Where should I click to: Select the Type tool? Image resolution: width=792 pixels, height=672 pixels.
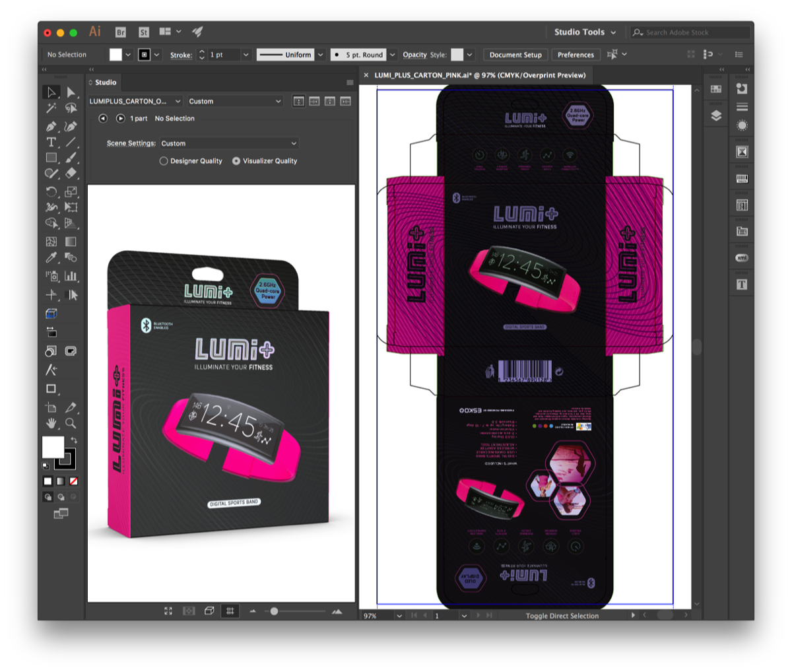point(51,142)
